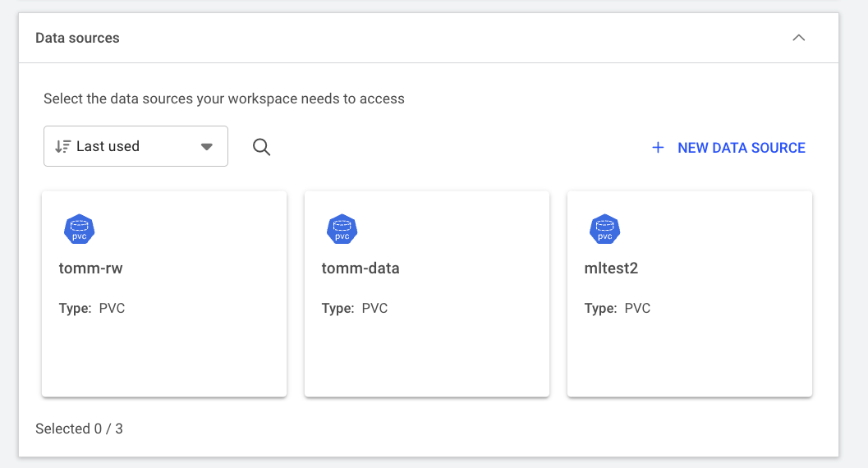This screenshot has width=868, height=468.
Task: Click the mltest2 name label
Action: click(613, 268)
